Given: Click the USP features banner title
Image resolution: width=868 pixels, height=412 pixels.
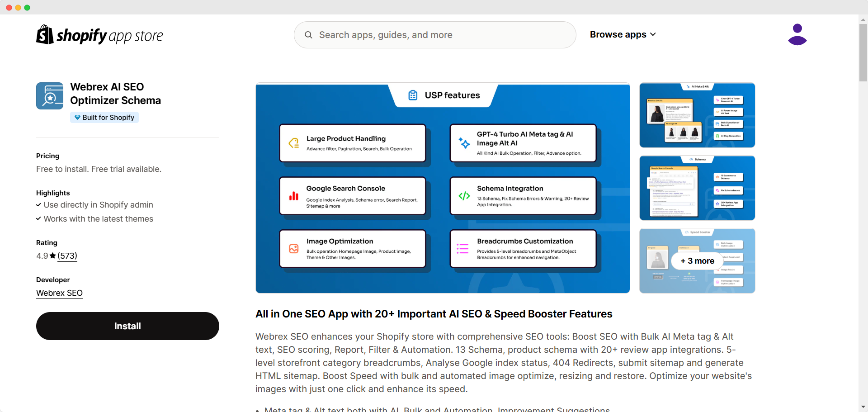Looking at the screenshot, I should coord(452,95).
